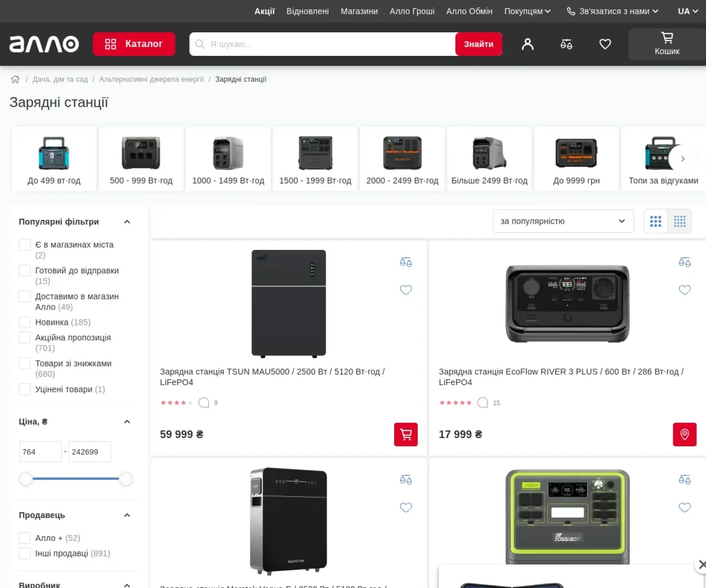Collapse 'Ціна, ₴' filter section
The height and width of the screenshot is (588, 706).
coord(127,422)
